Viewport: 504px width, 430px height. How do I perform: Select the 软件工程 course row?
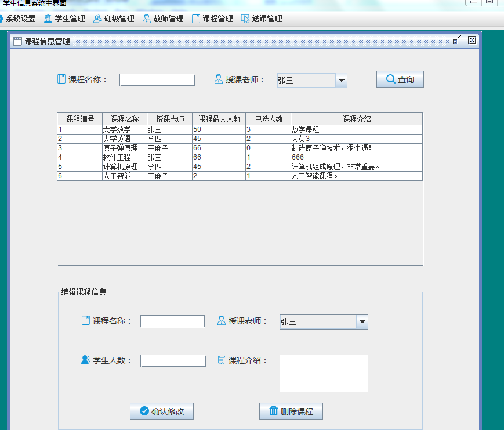click(240, 158)
